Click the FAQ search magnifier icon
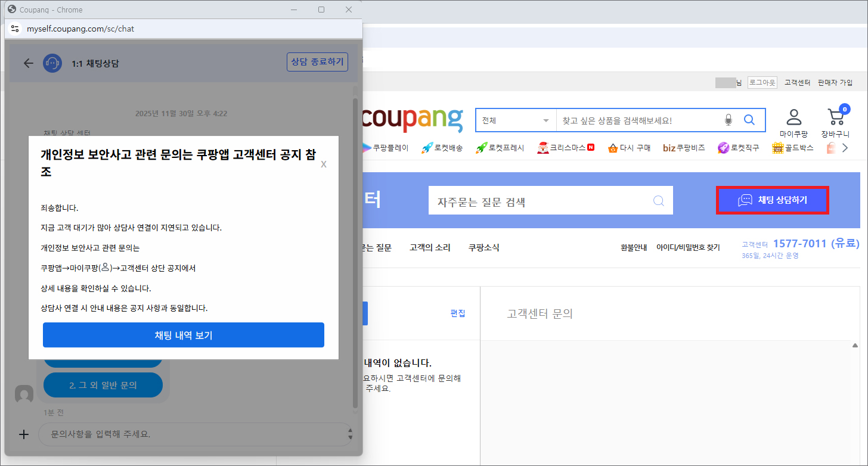Image resolution: width=868 pixels, height=466 pixels. 659,201
